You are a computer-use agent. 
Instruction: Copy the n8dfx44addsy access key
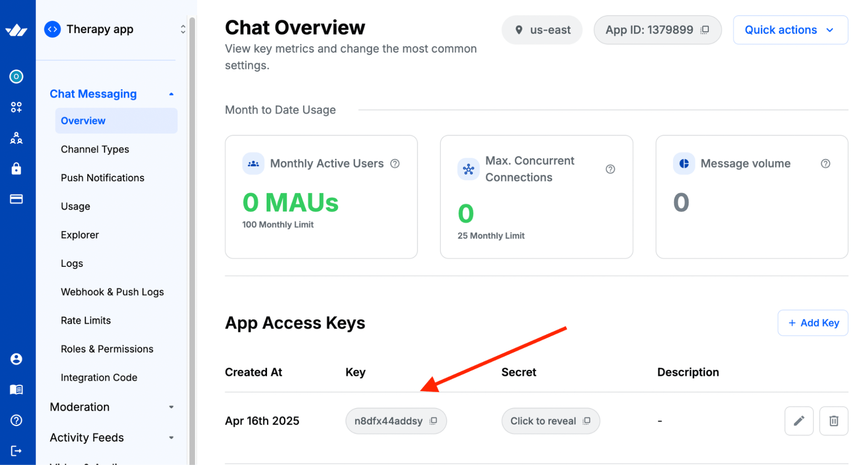(x=433, y=421)
